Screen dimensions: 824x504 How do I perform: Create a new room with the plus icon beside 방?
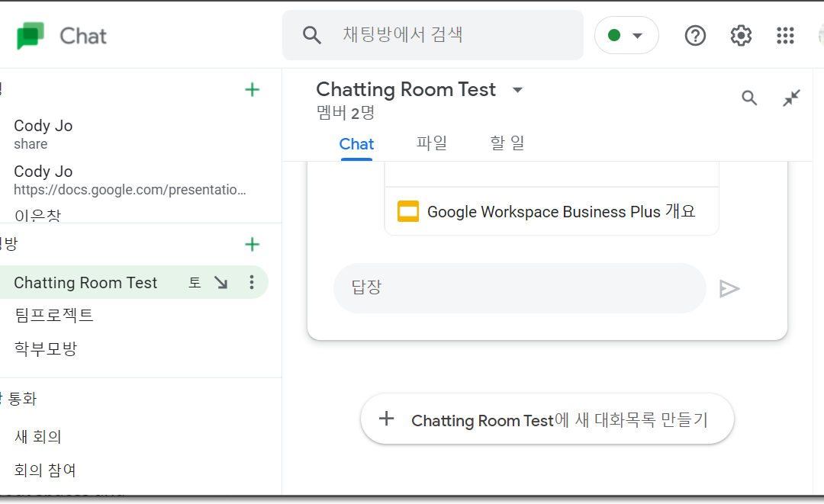[x=253, y=244]
